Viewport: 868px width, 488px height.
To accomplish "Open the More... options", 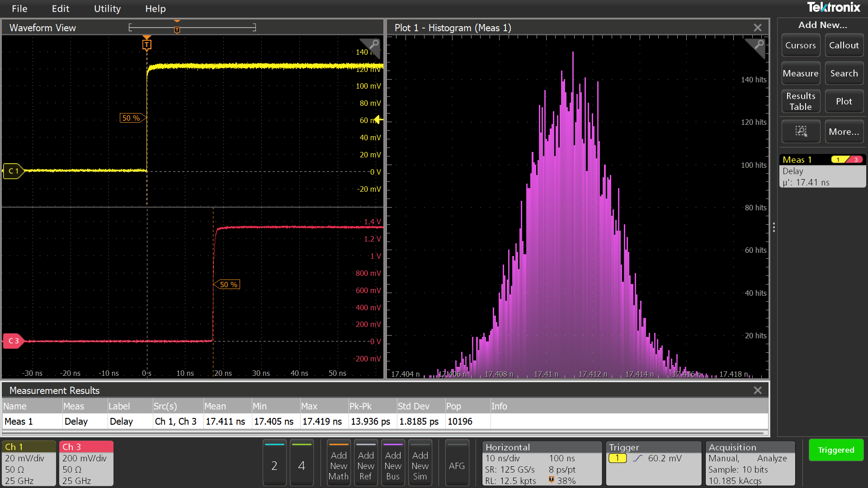I will [844, 132].
